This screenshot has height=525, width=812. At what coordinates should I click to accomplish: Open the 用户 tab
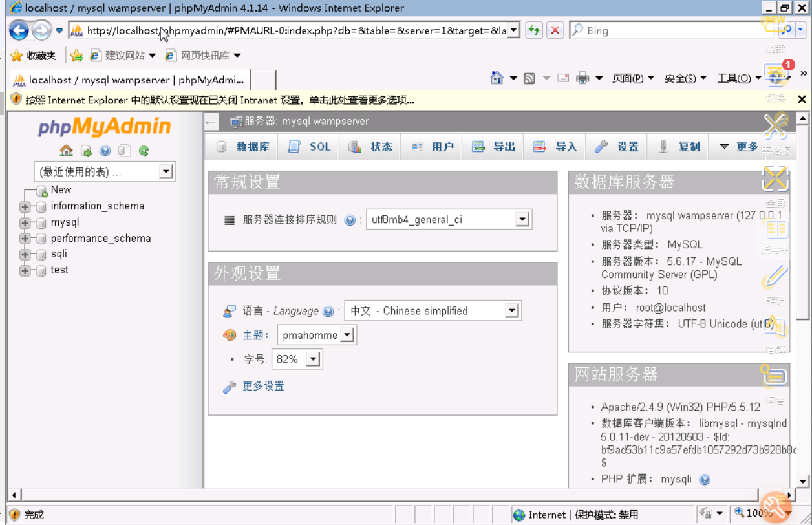[433, 147]
